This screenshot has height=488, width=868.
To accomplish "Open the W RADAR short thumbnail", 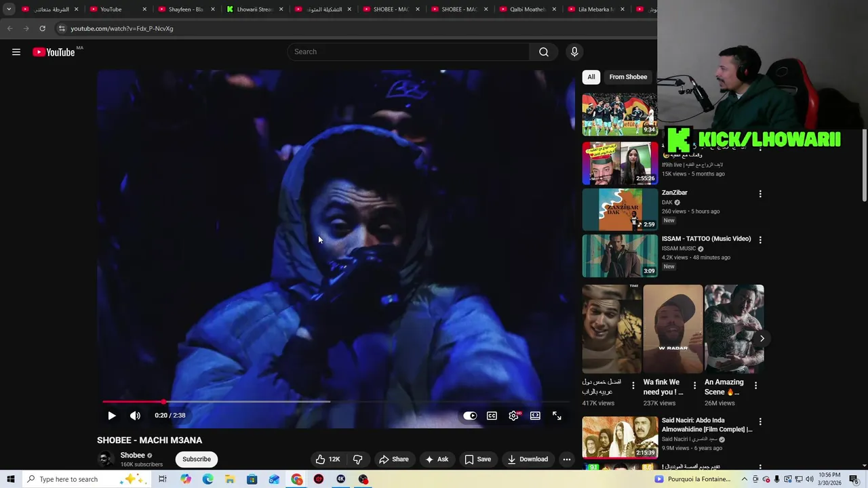I will coord(673,329).
